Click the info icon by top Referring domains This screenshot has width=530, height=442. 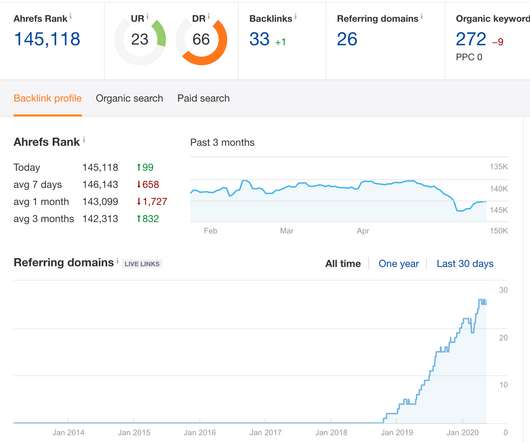pyautogui.click(x=422, y=15)
